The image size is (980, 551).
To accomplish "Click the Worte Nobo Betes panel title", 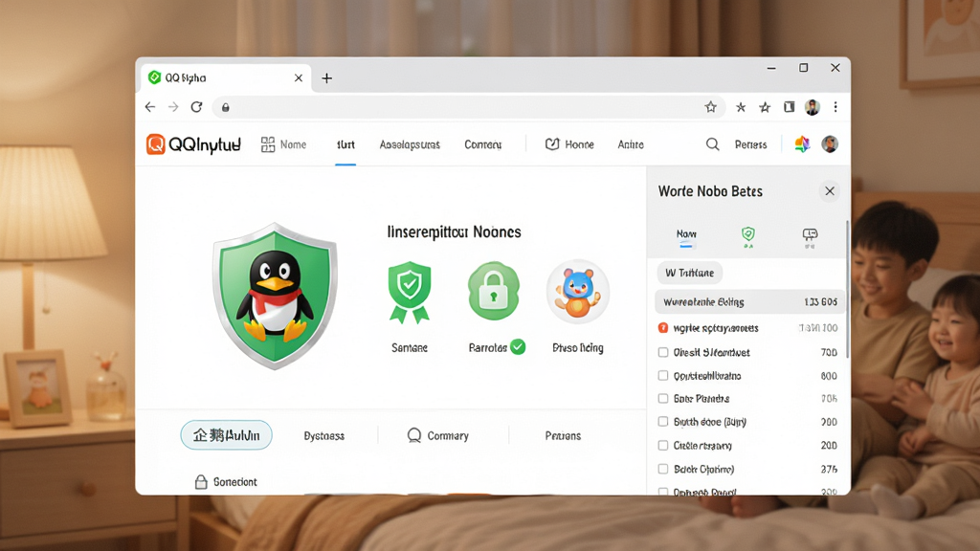I will click(x=710, y=191).
